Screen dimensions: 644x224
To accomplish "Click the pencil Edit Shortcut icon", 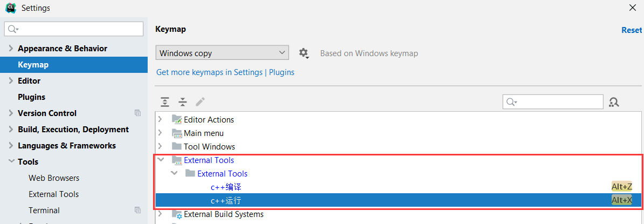I will 200,101.
